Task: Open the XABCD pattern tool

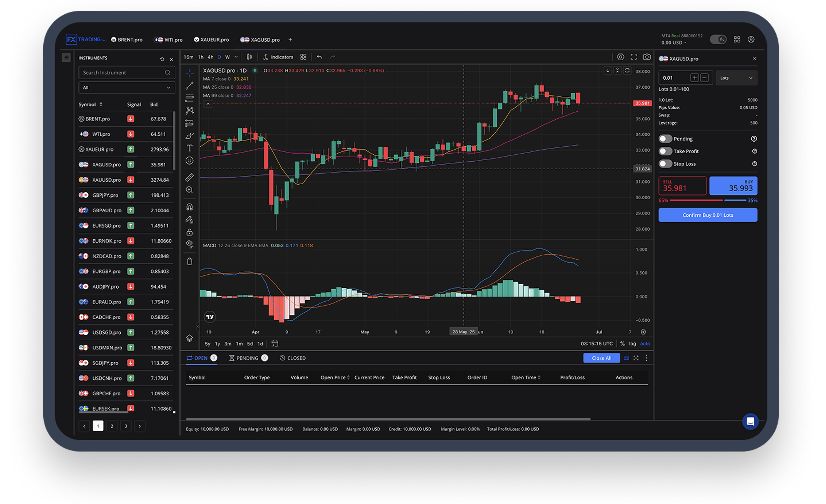Action: (190, 111)
